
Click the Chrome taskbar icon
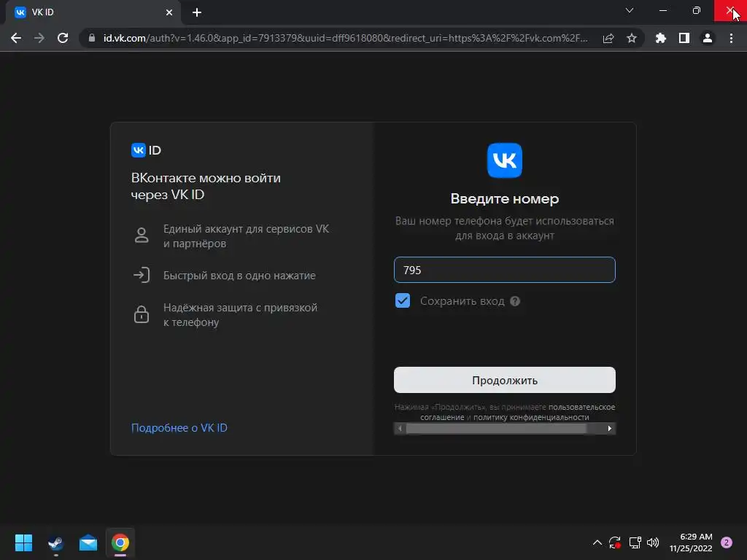[120, 542]
